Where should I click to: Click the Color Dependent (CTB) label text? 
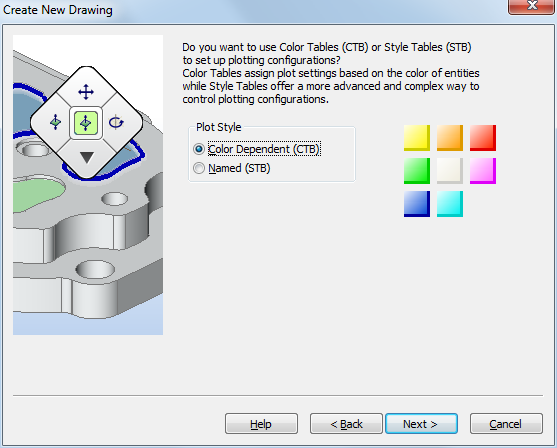(x=264, y=149)
